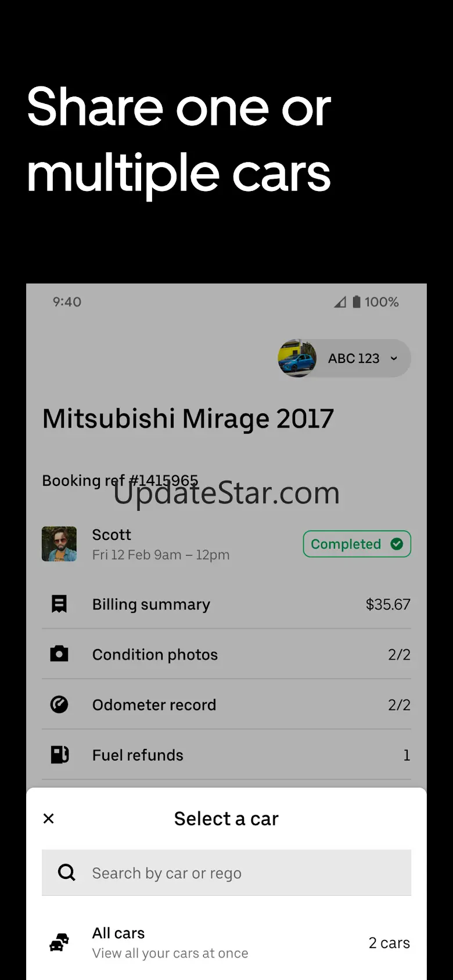Open Fuel refunds entry
Screen dimensions: 453x980
pyautogui.click(x=227, y=755)
